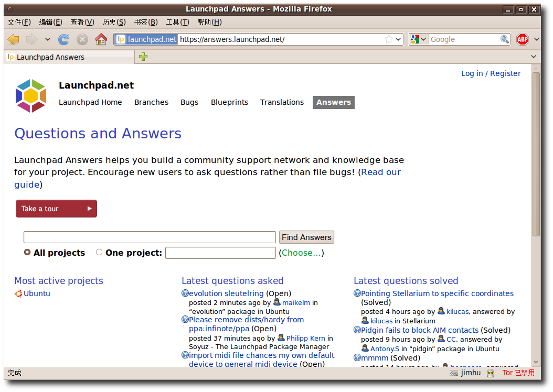This screenshot has width=553, height=392.
Task: Click question icon beside Please remove dists/hardy
Action: pos(185,320)
